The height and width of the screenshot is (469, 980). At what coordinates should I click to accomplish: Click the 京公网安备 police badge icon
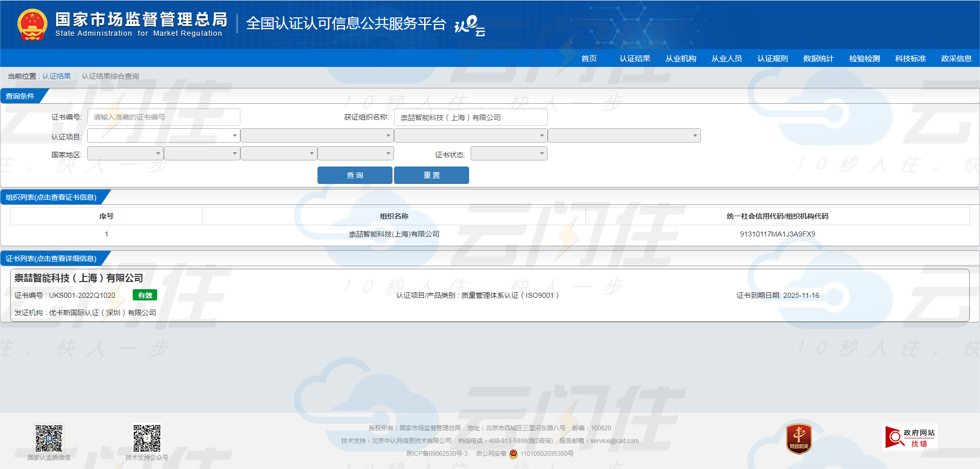pos(513,454)
